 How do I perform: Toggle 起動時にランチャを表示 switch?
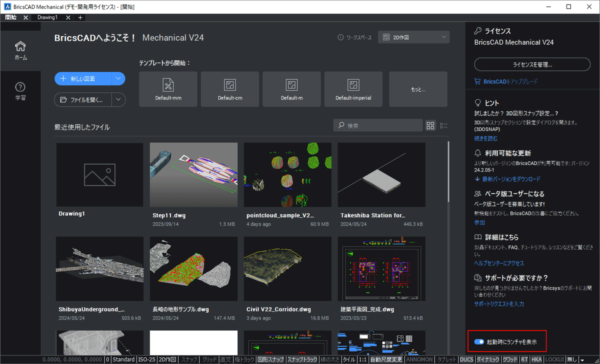click(x=479, y=341)
